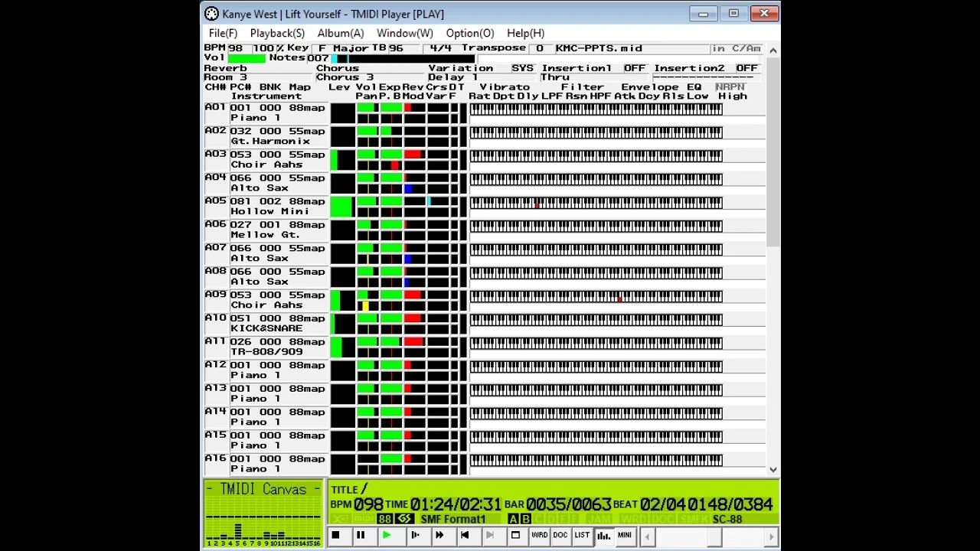Image resolution: width=980 pixels, height=551 pixels.
Task: Click the 88 map indicator icon
Action: point(385,520)
